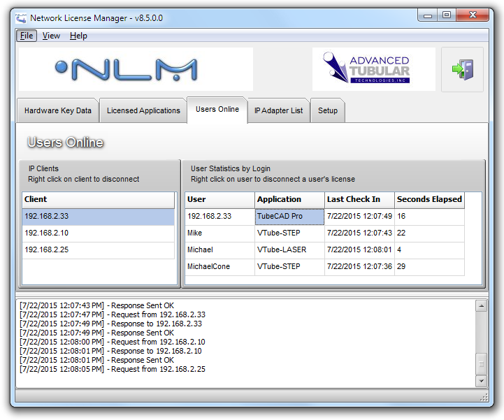Click the Application column header
Viewport: 504px width, 420px height.
pyautogui.click(x=289, y=199)
